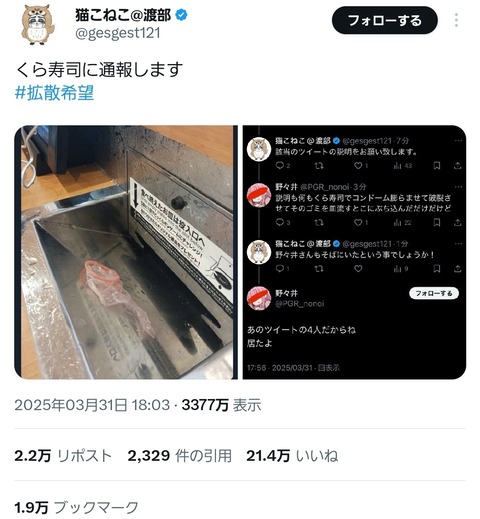
Task: Click the blue verified badge beside 猫こねこ@渡部
Action: (181, 15)
